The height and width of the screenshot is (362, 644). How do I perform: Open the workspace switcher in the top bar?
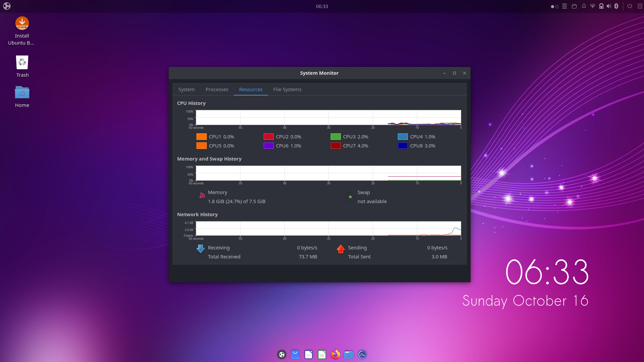(x=554, y=6)
